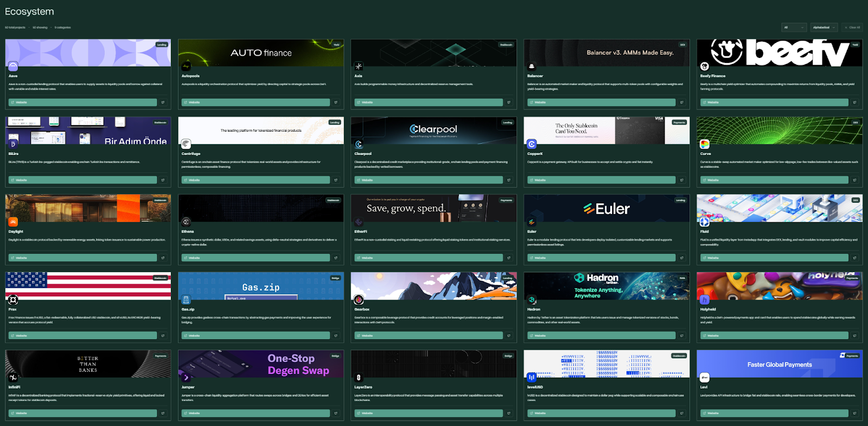Open the Balancer Website button

coord(601,102)
